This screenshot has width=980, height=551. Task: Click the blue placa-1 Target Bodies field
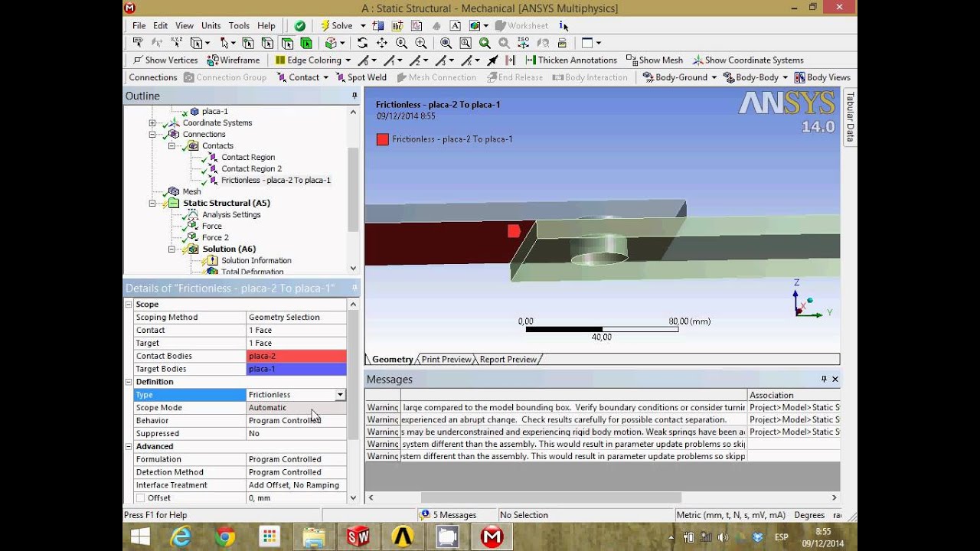point(296,369)
